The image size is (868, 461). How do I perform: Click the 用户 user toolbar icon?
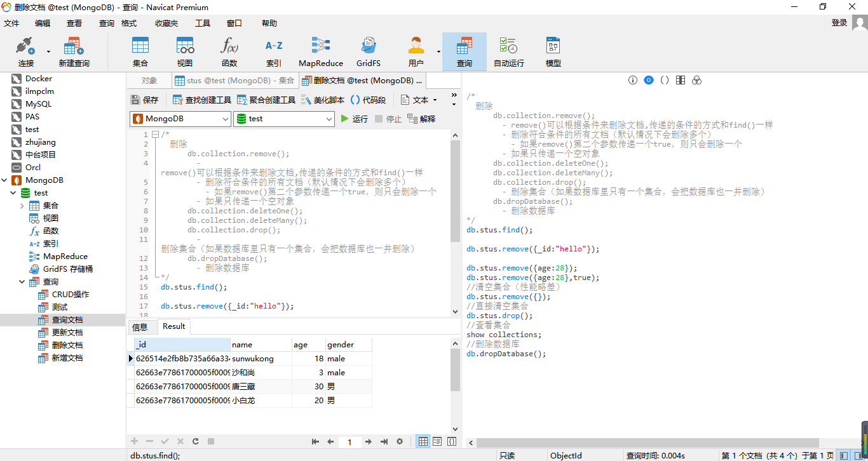[x=416, y=51]
